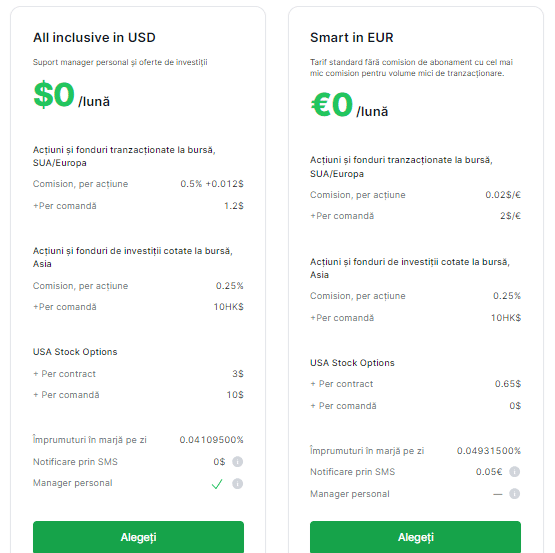Choose the Smart in EUR plan

pos(416,537)
